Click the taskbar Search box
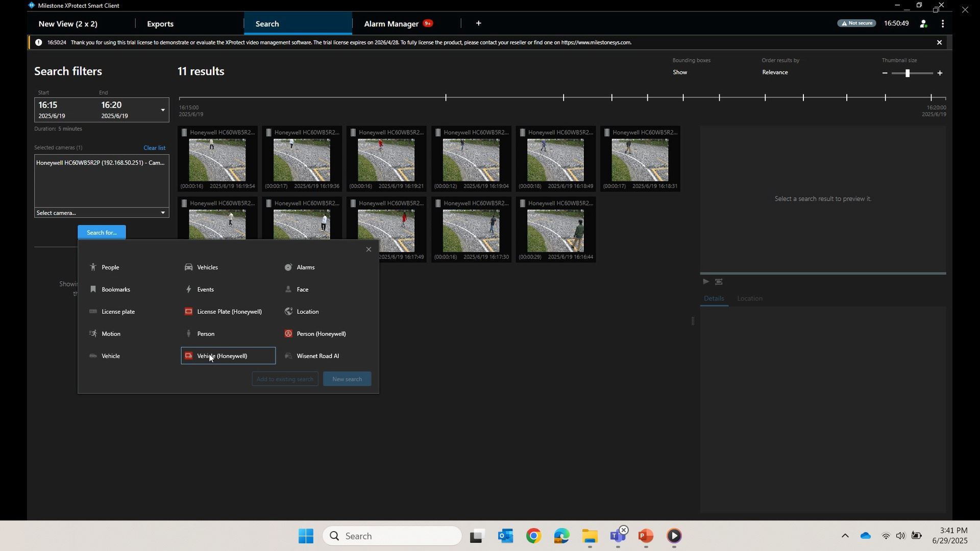 coord(392,536)
